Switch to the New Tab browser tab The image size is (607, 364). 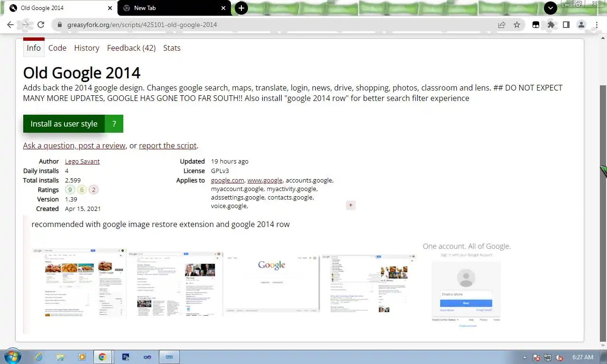tap(175, 8)
